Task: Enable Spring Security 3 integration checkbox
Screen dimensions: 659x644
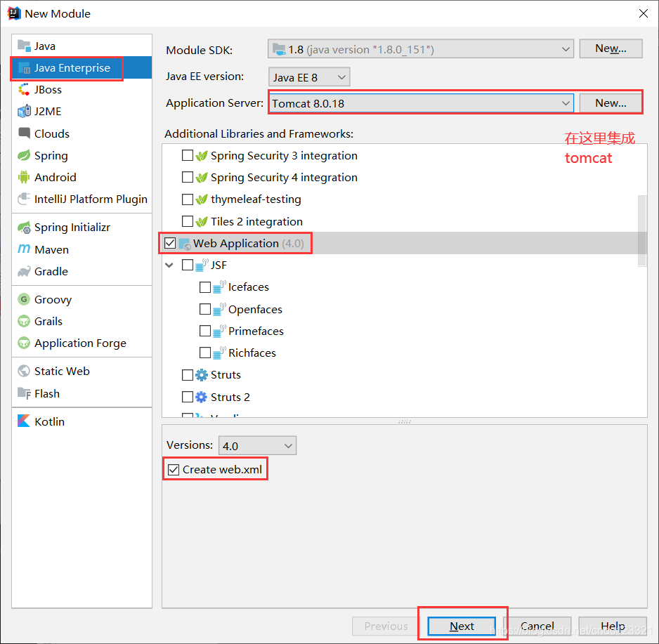Action: pos(188,155)
